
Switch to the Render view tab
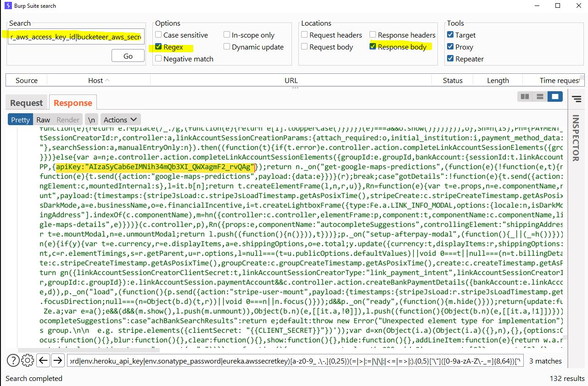point(68,120)
